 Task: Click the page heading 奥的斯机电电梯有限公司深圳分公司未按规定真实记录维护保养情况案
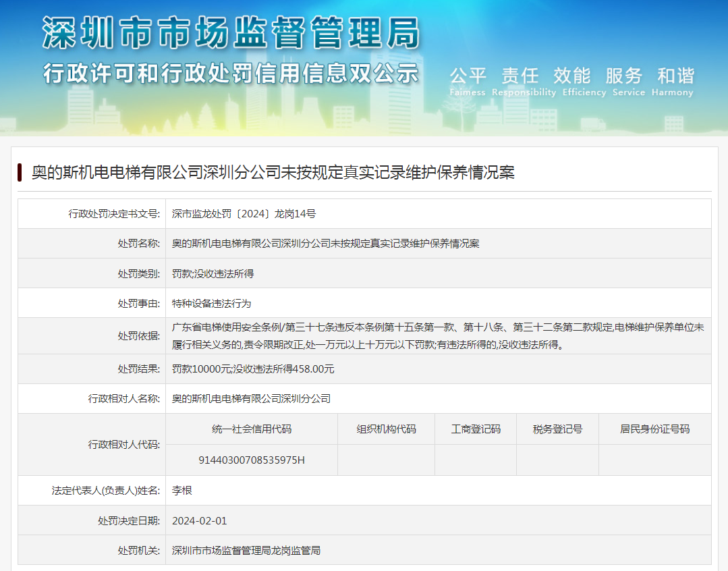coord(273,172)
